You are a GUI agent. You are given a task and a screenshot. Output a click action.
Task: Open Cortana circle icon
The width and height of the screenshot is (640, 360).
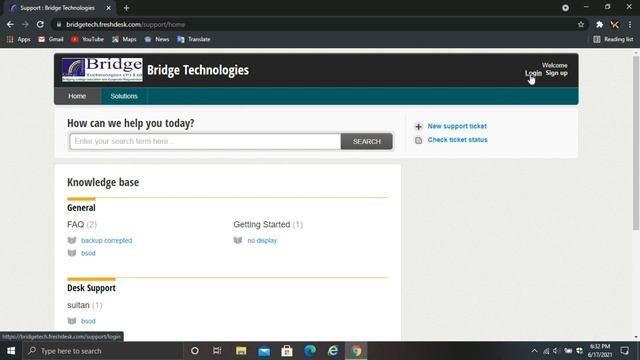coord(195,351)
